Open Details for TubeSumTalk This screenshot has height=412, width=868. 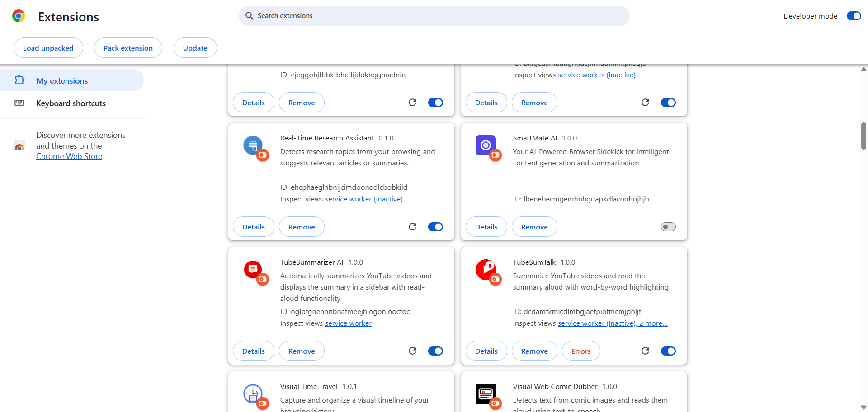pos(486,351)
